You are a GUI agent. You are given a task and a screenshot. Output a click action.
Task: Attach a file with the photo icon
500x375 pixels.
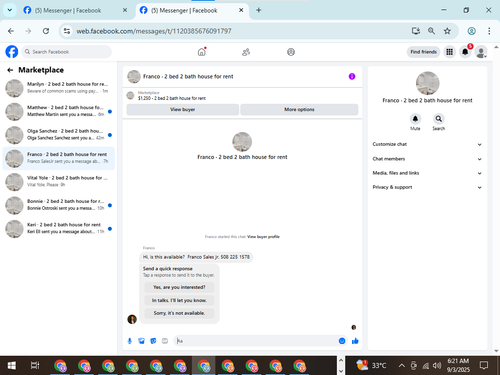click(141, 341)
